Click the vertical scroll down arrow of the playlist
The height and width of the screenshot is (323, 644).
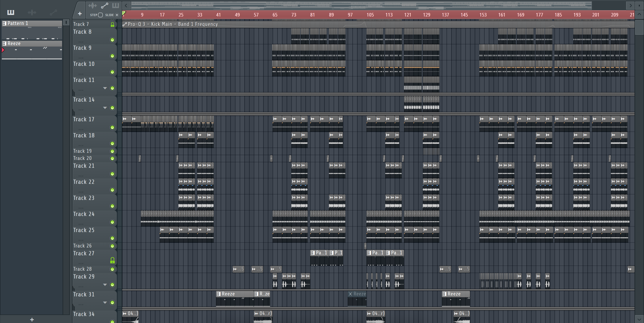[639, 319]
